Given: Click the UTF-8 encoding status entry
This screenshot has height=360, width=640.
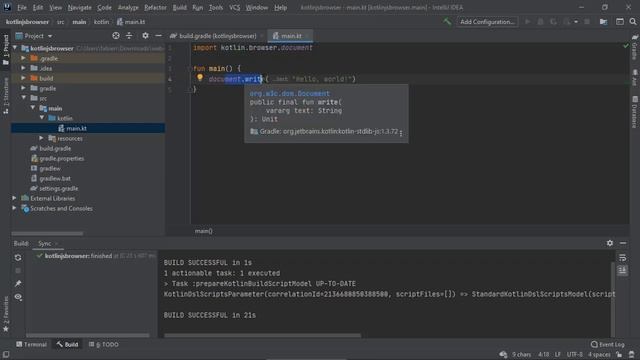Looking at the screenshot, I should coord(575,354).
